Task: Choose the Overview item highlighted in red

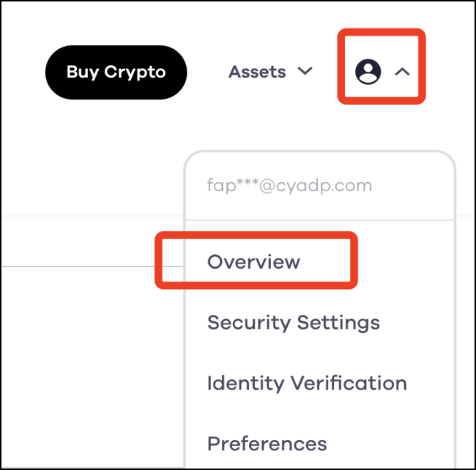Action: (253, 261)
